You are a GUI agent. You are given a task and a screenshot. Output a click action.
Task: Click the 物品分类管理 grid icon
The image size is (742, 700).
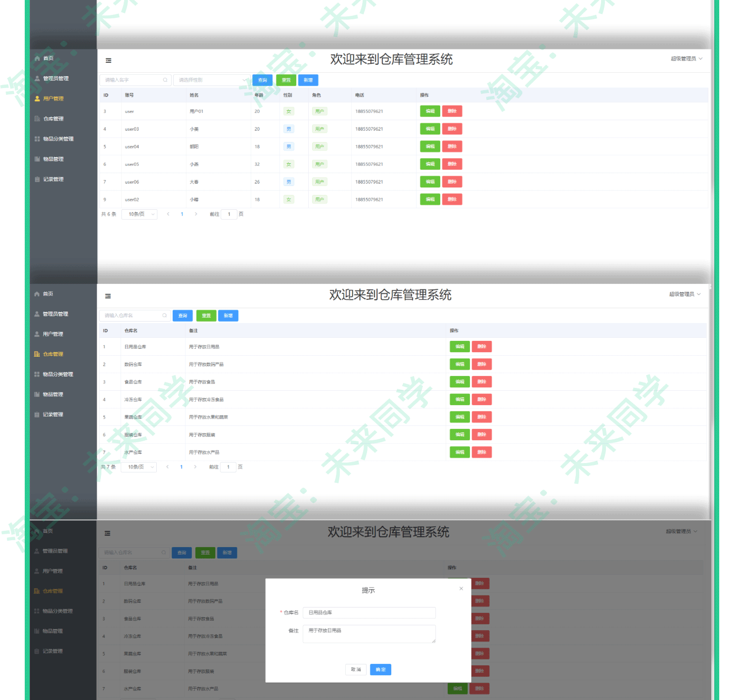pos(37,139)
